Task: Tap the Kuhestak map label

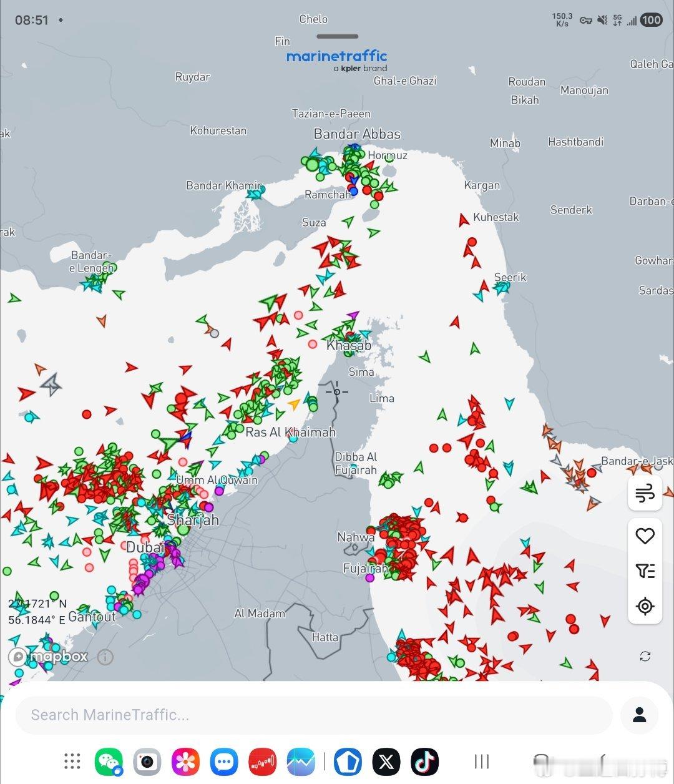Action: tap(496, 217)
